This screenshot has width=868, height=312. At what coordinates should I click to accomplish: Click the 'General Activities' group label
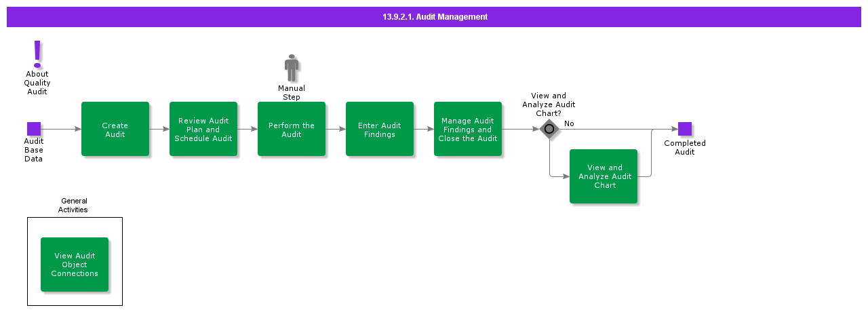(74, 206)
